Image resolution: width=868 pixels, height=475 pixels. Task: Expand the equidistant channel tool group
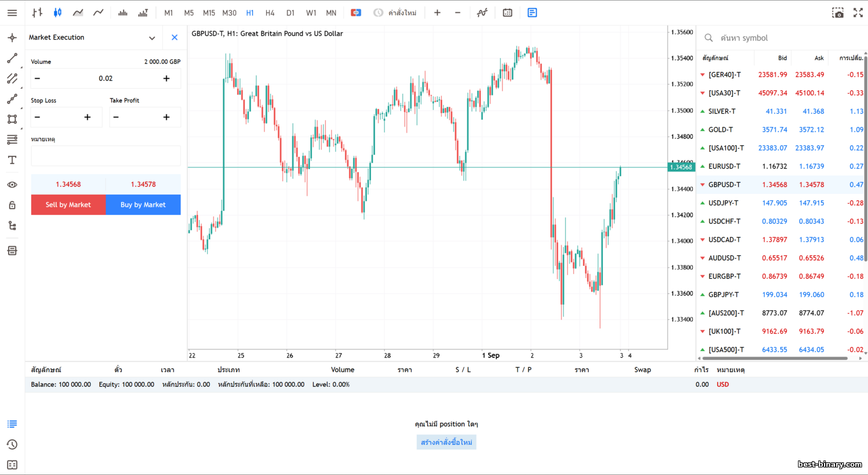(12, 79)
